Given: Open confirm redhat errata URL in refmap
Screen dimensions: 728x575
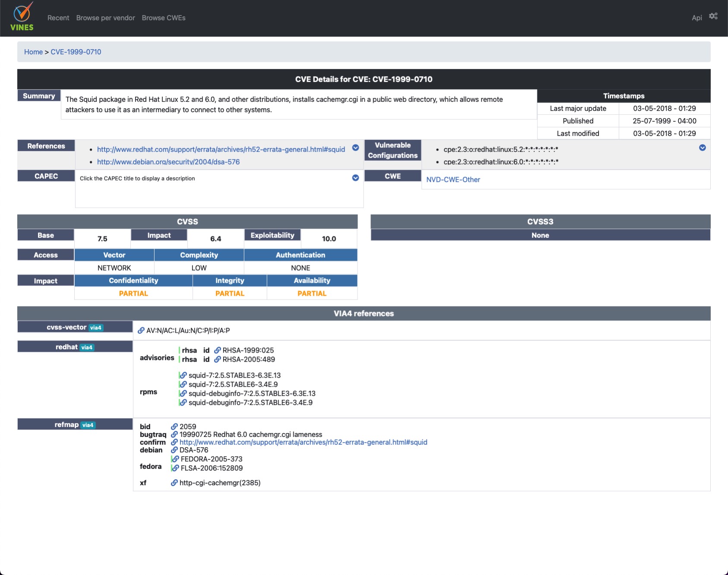Looking at the screenshot, I should 304,442.
